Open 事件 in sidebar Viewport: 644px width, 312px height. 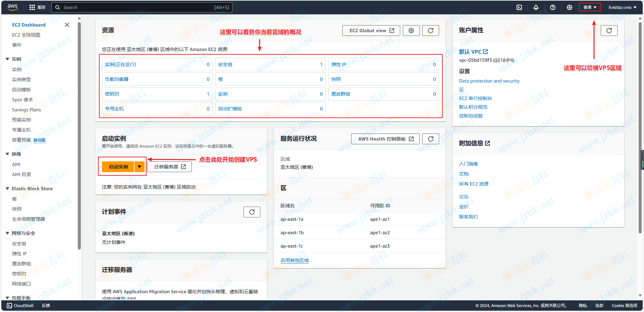click(17, 45)
